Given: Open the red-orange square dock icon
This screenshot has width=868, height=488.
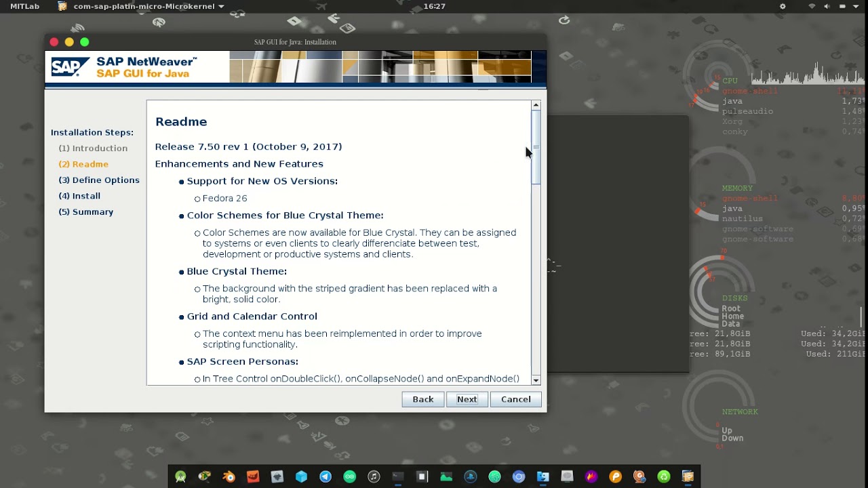Looking at the screenshot, I should pyautogui.click(x=253, y=476).
